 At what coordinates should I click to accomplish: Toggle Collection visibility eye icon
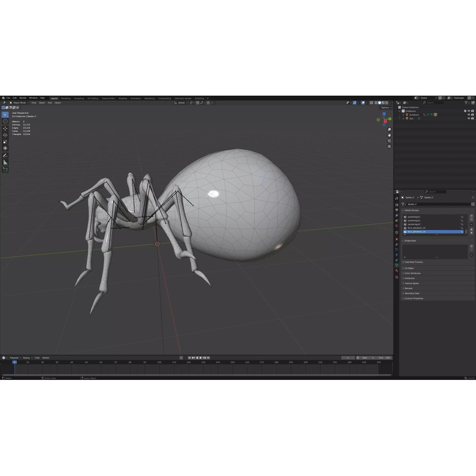coord(469,111)
